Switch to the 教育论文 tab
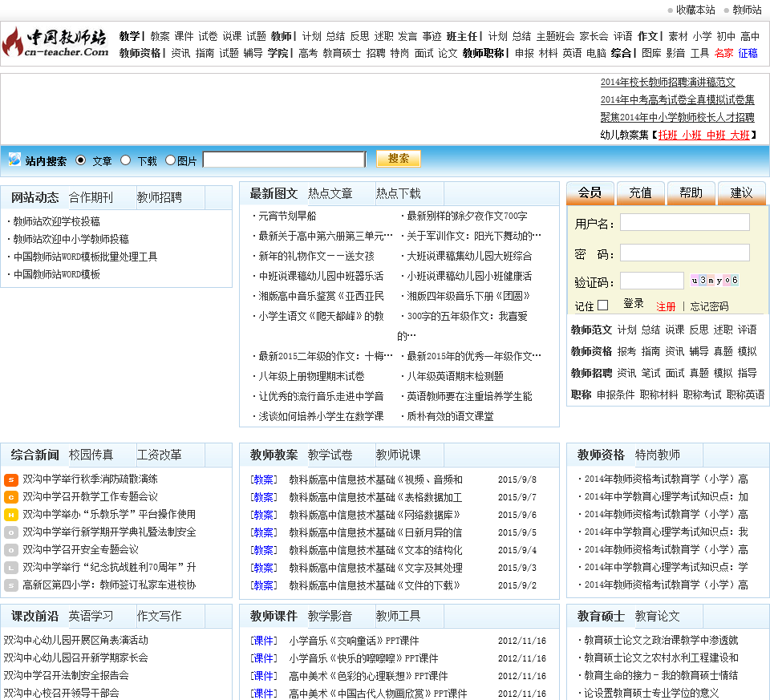Image resolution: width=770 pixels, height=700 pixels. coord(658,616)
